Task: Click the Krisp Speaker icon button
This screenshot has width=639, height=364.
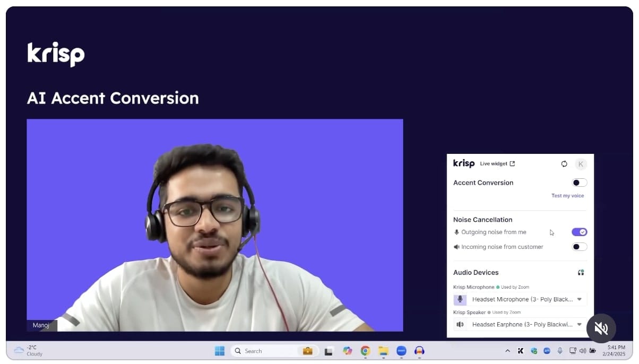Action: point(460,324)
